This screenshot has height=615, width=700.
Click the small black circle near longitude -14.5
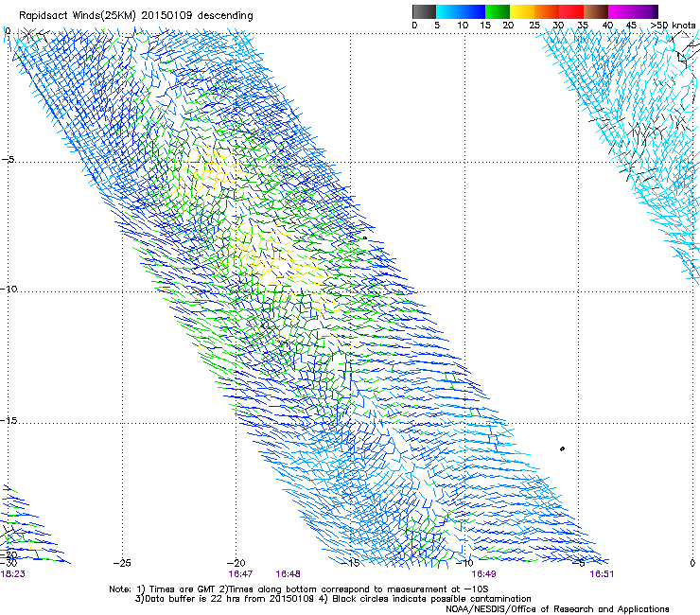pos(365,238)
